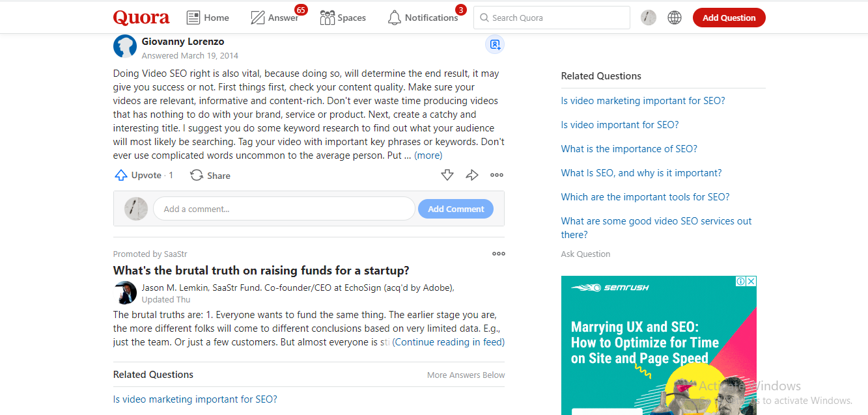868x415 pixels.
Task: Open the three-dot menu on the answer
Action: 497,175
